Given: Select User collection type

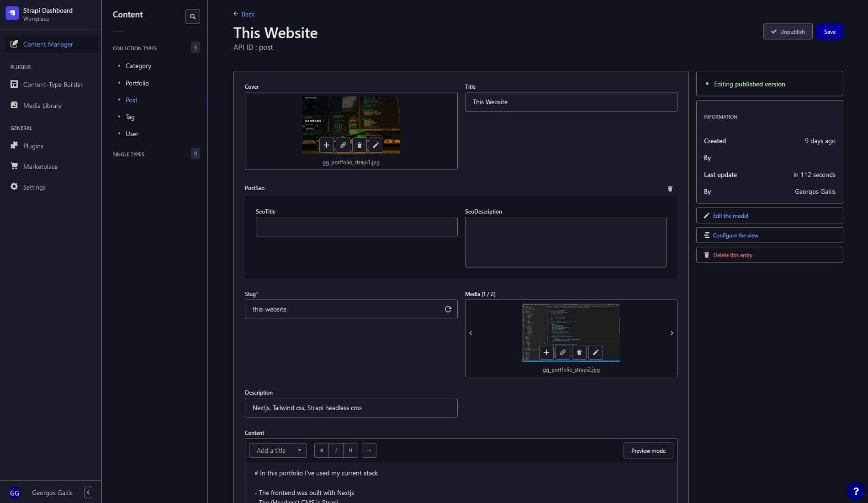Looking at the screenshot, I should click(x=132, y=134).
